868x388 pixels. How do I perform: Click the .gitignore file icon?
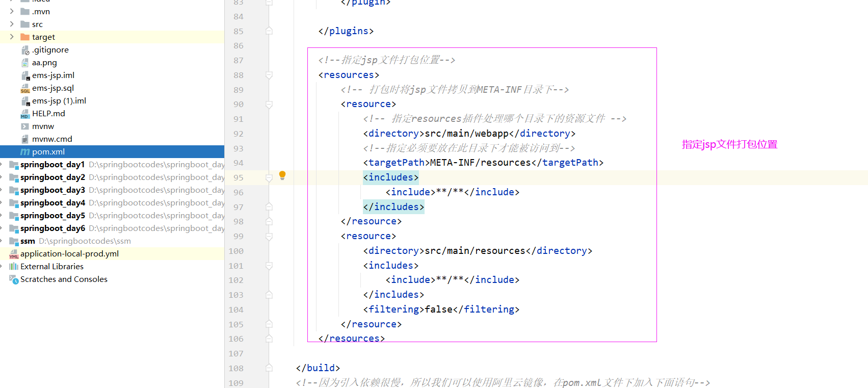tap(25, 50)
